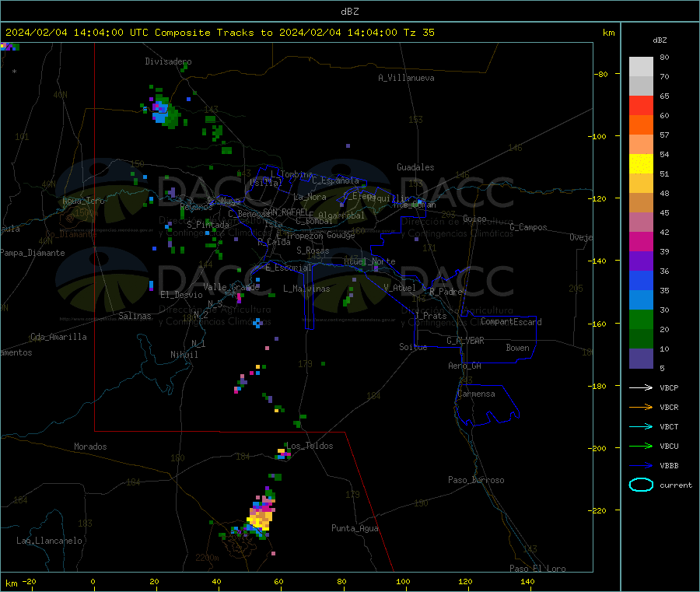The height and width of the screenshot is (592, 700).
Task: Click the '2200m' elevation label
Action: click(x=207, y=558)
